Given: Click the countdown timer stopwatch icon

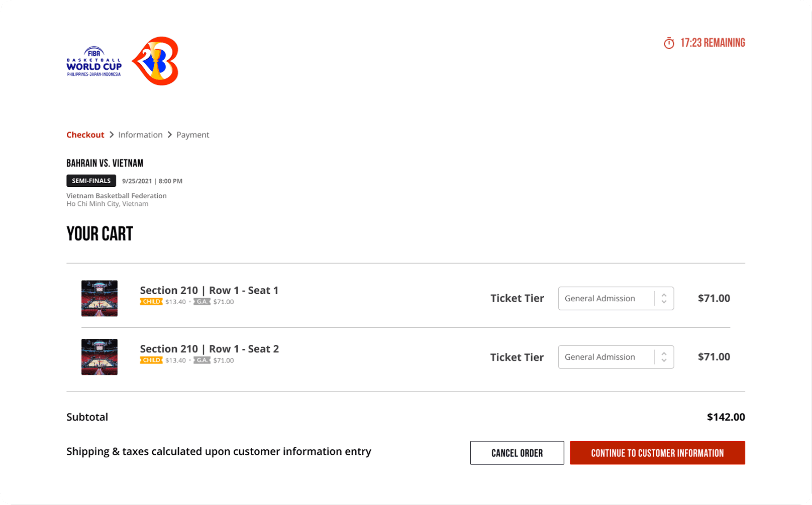Looking at the screenshot, I should tap(669, 43).
